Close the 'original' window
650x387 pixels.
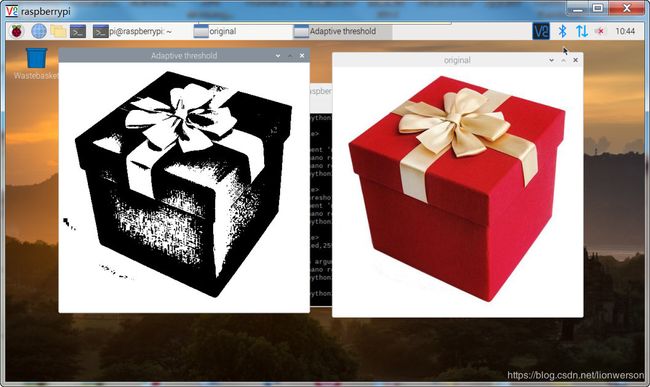click(575, 60)
